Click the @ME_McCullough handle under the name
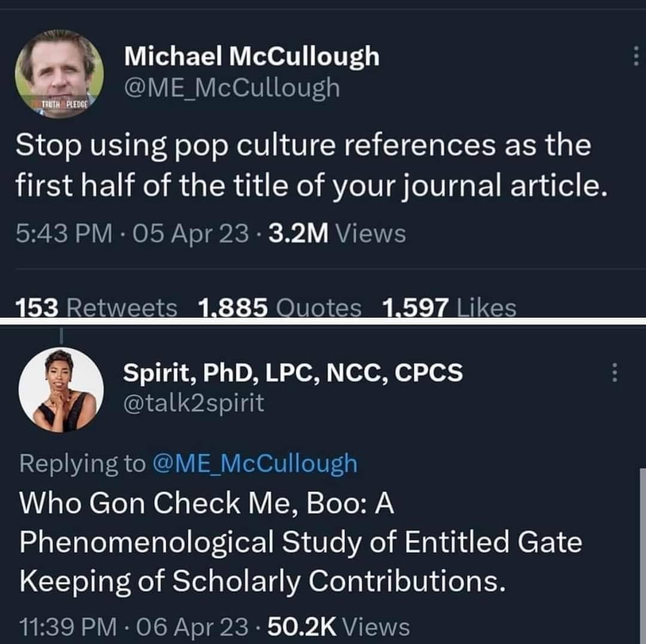The height and width of the screenshot is (644, 646). pyautogui.click(x=232, y=88)
